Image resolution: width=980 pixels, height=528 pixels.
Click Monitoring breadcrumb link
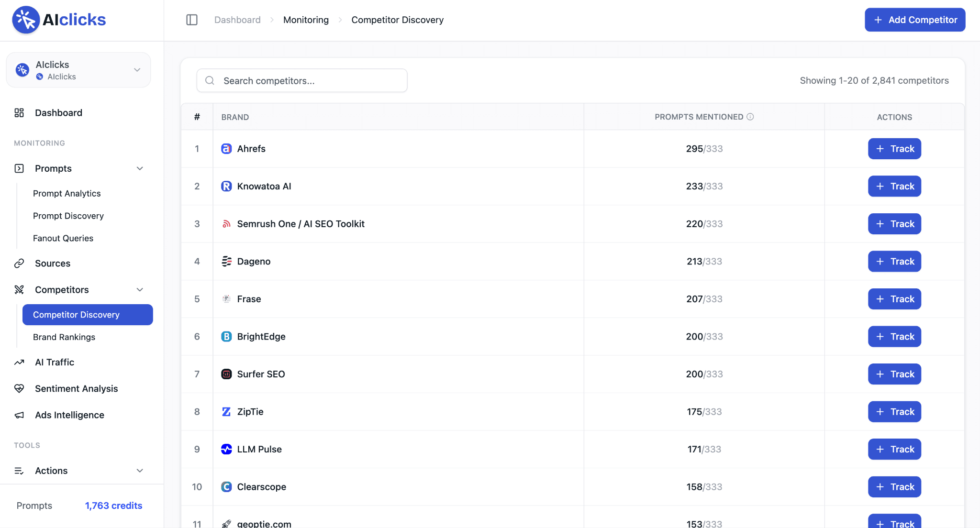click(x=306, y=20)
